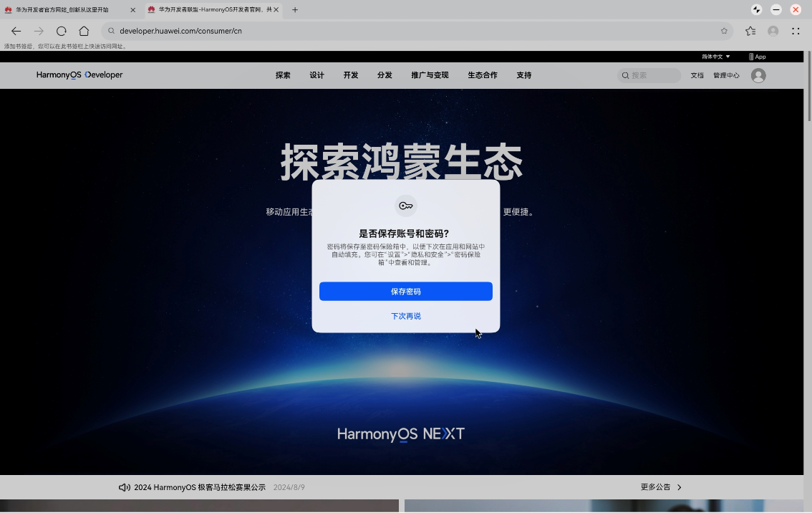Click the browser forward arrow
Screen dimensions: 812x513
[x=39, y=31]
